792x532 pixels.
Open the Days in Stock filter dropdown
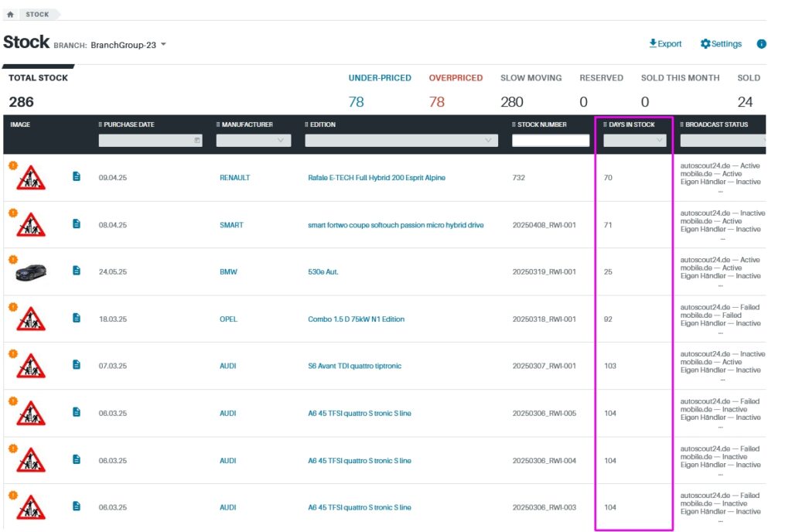point(634,141)
